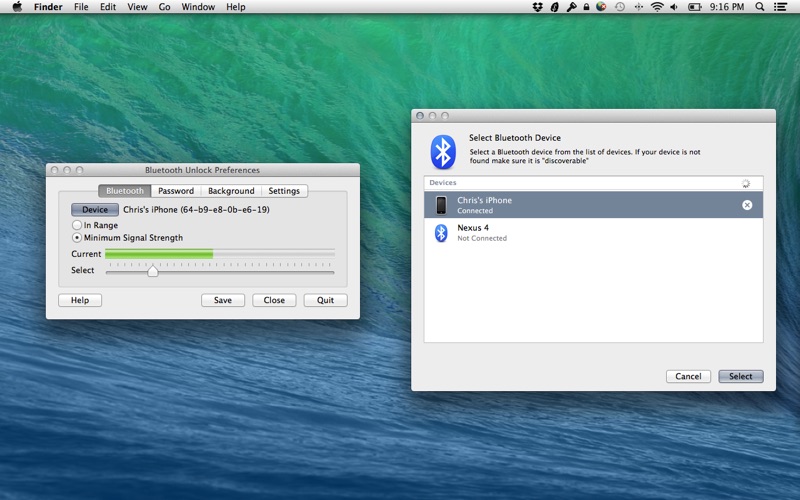
Task: Open the Window menu
Action: pos(198,7)
